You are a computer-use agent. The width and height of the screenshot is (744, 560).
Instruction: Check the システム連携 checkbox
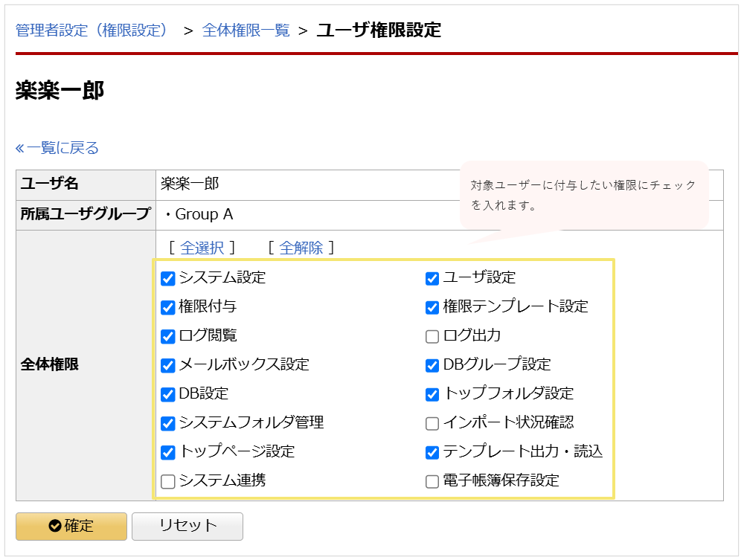pyautogui.click(x=167, y=480)
